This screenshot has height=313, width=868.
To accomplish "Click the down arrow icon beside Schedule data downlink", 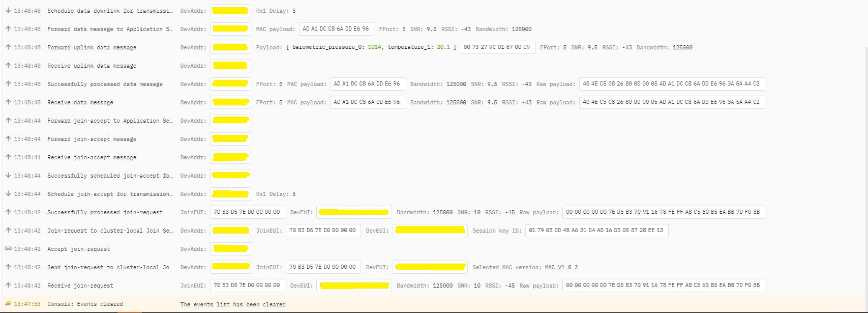I will [x=8, y=11].
